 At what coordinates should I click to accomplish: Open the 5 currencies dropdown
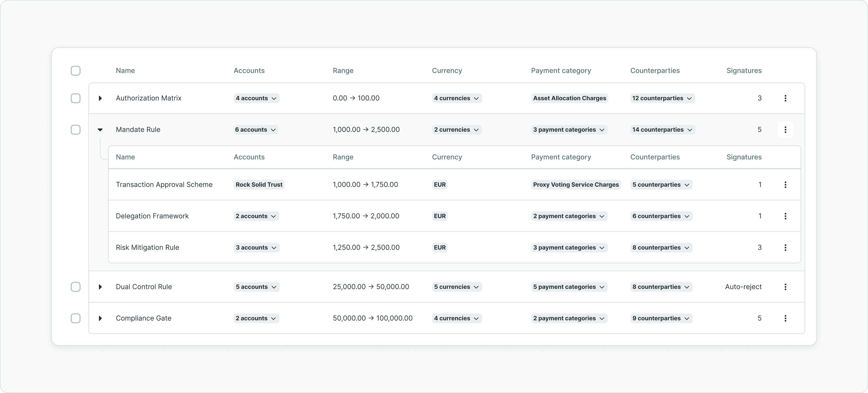[457, 287]
